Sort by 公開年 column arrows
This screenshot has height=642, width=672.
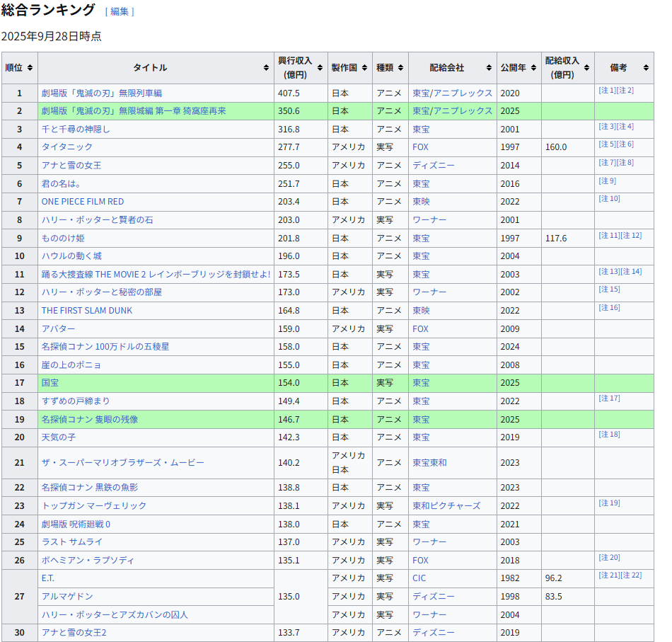pos(533,68)
